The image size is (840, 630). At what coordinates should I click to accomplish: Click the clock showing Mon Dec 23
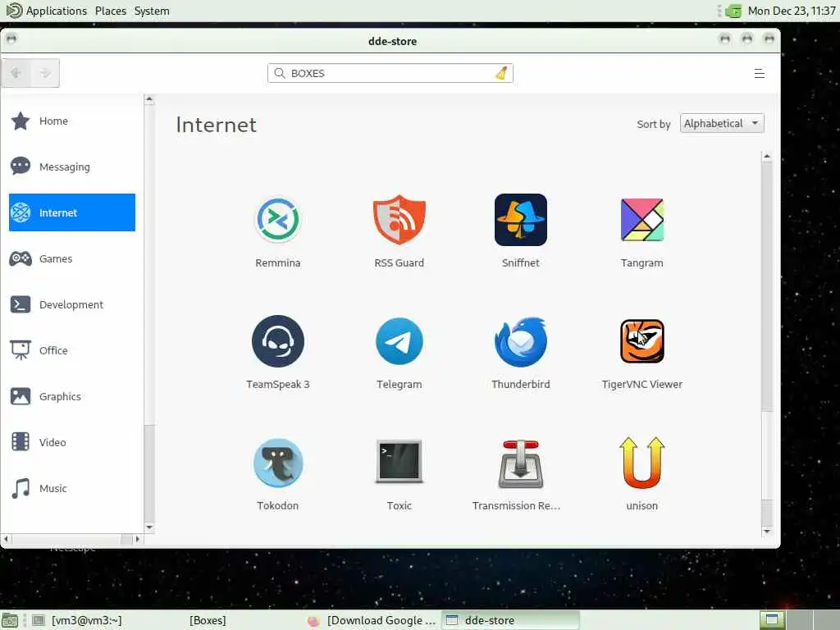(792, 11)
